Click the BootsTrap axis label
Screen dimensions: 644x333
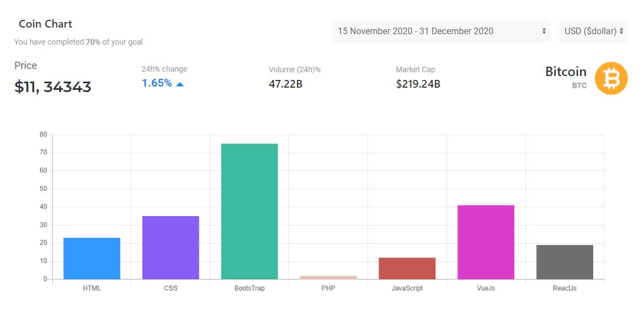(249, 288)
